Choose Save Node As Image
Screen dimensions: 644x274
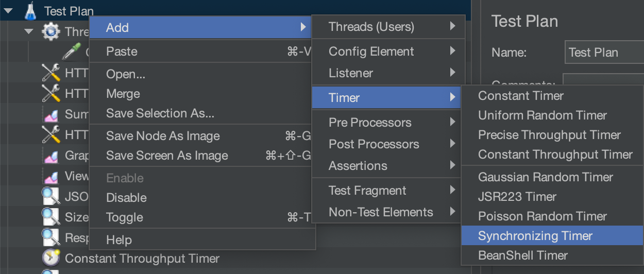coord(163,136)
